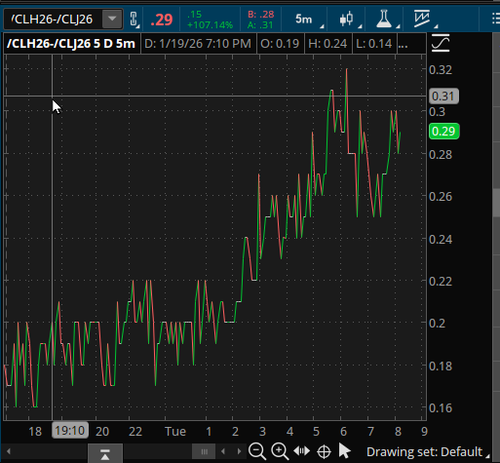Click the date D: 1/19/26 7:10 PM readout
This screenshot has width=500, height=463.
point(198,44)
